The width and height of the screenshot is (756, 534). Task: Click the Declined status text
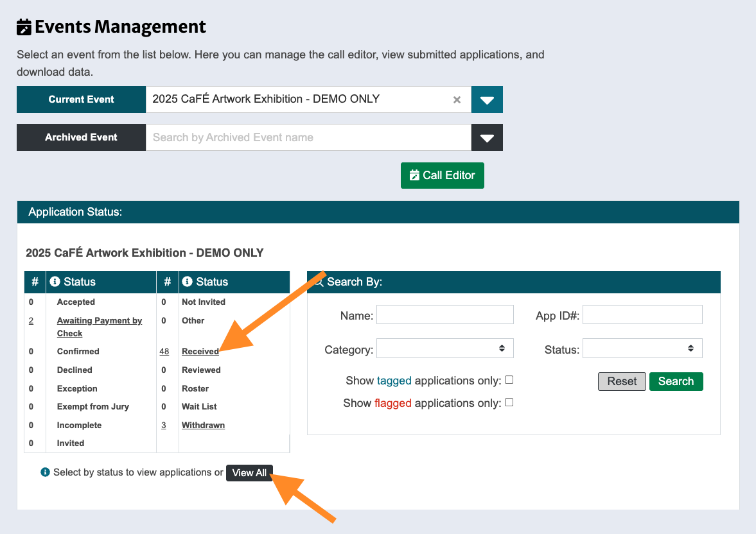pos(75,370)
